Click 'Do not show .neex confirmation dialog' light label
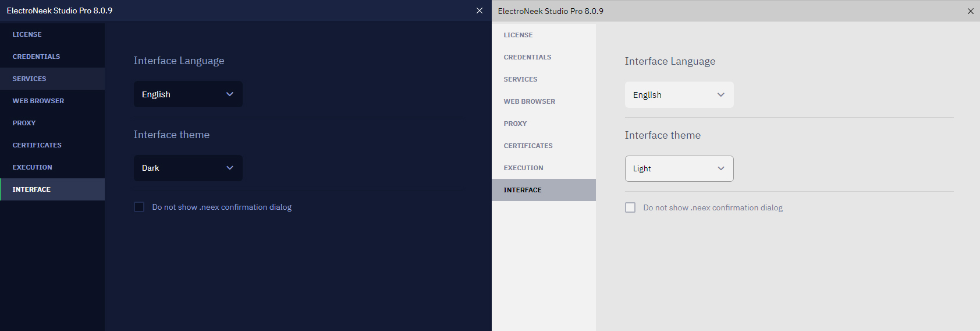980x331 pixels. tap(713, 207)
